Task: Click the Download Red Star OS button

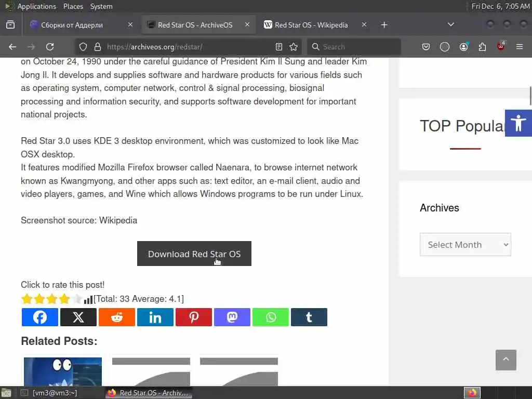Action: pyautogui.click(x=194, y=254)
